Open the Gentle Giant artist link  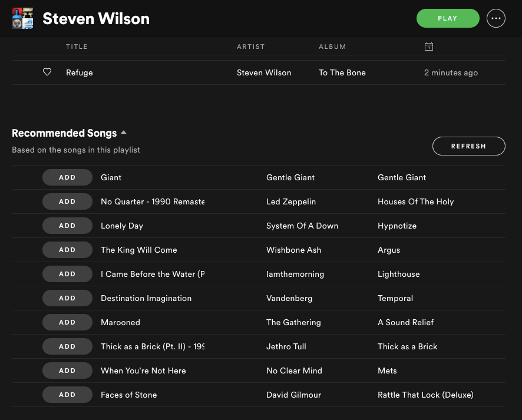290,177
